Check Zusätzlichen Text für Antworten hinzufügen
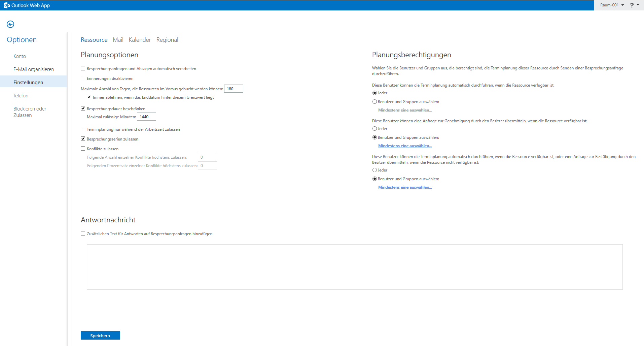 tap(83, 233)
